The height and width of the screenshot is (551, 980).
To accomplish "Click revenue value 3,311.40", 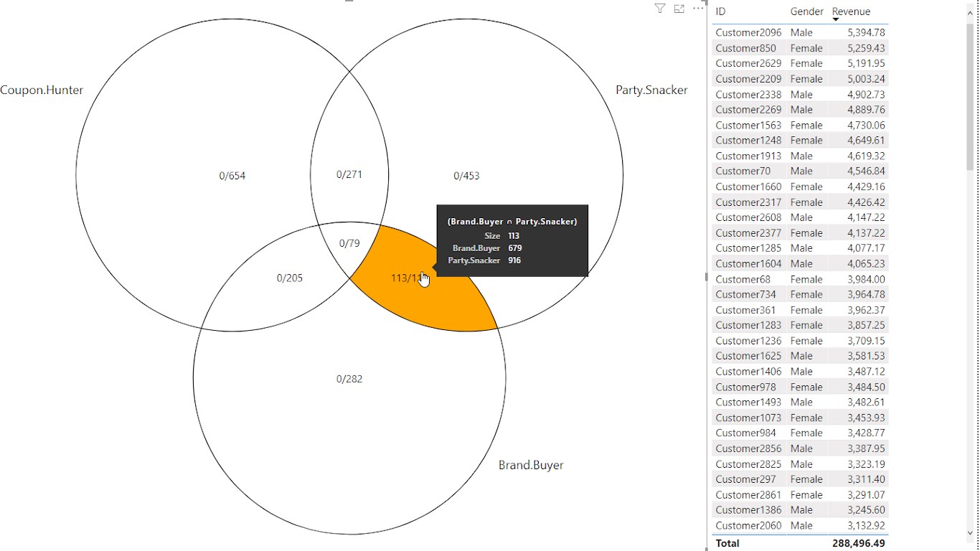I will pyautogui.click(x=866, y=479).
